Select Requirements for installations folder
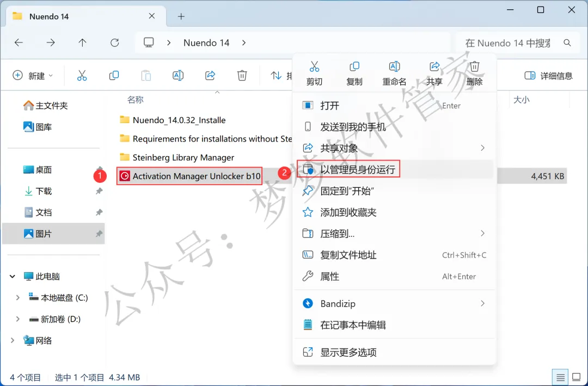Viewport: 588px width, 386px height. click(205, 139)
